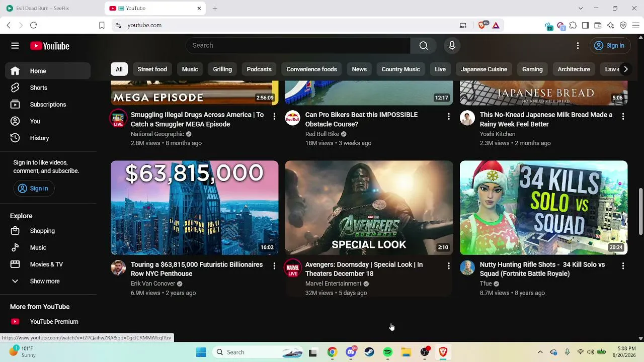Open new browser tab with plus button

(x=215, y=8)
